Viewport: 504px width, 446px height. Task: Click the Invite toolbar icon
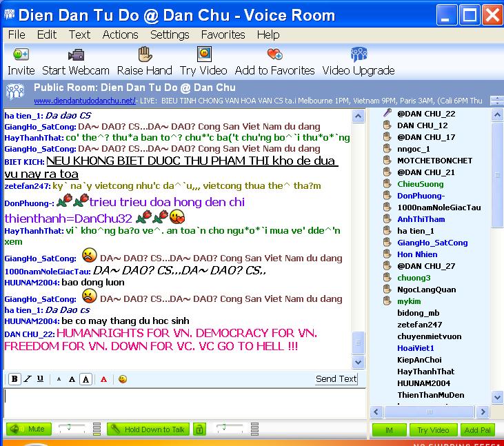[21, 54]
